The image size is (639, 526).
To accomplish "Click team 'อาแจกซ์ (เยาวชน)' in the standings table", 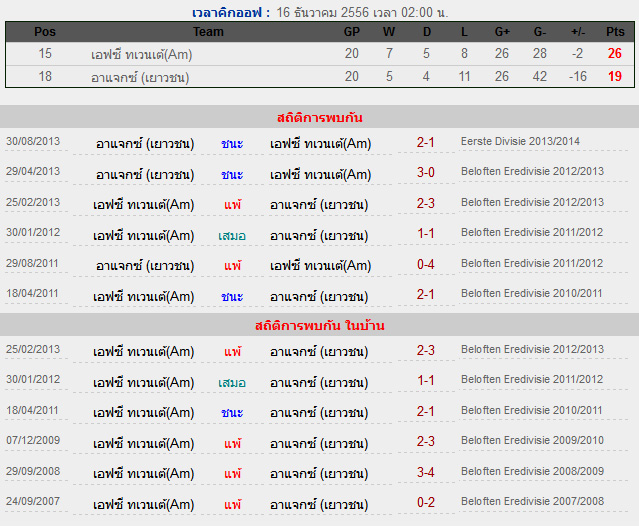I will point(140,77).
